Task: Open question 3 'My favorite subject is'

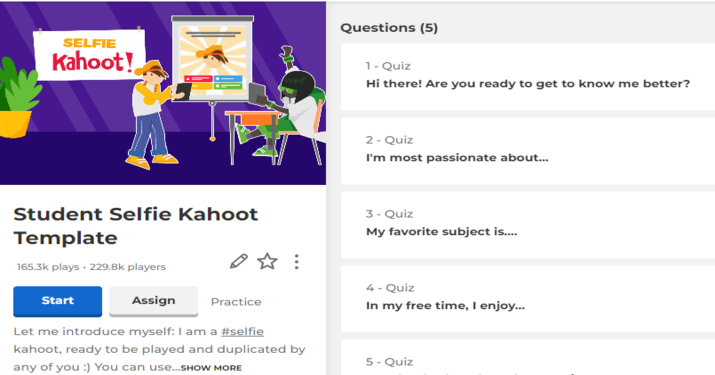Action: [528, 224]
